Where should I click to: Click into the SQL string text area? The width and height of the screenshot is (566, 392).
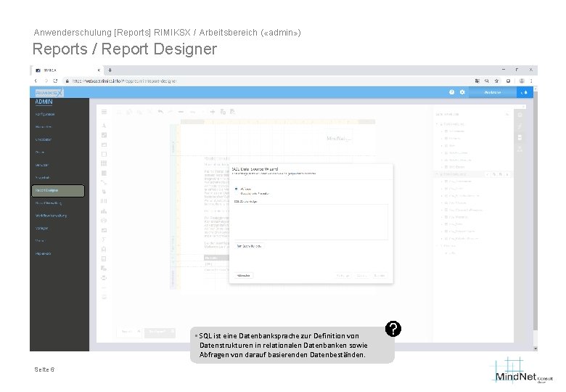[311, 221]
